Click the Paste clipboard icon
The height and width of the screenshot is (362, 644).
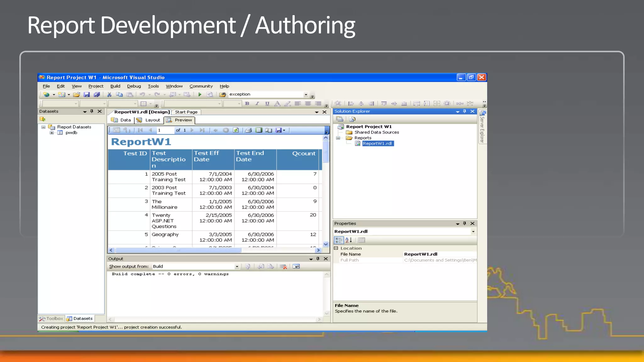pyautogui.click(x=130, y=95)
